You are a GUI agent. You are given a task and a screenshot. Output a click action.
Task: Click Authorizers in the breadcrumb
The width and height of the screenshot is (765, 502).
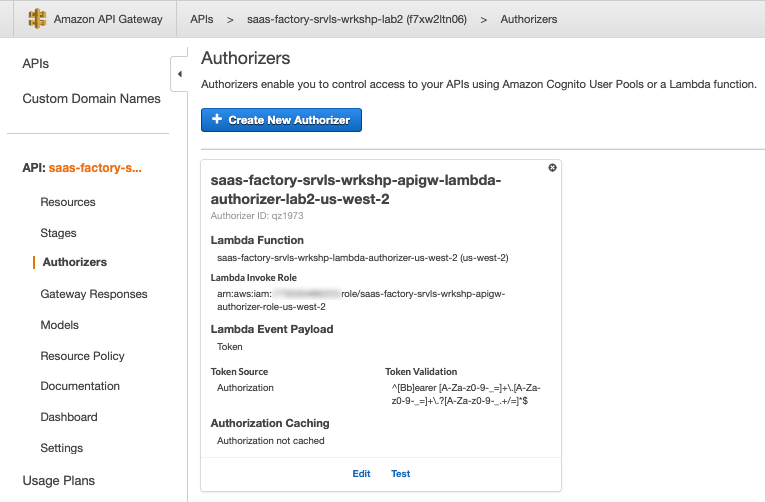pos(529,19)
